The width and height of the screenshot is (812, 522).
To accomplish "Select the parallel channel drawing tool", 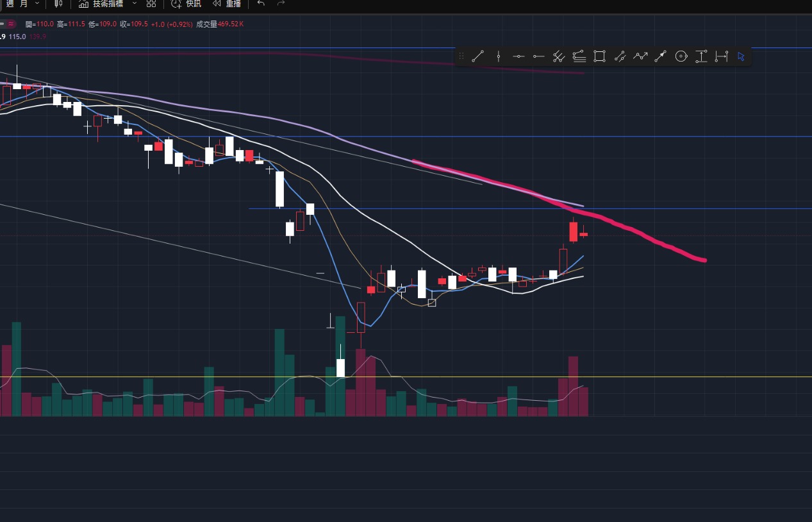I will 558,56.
